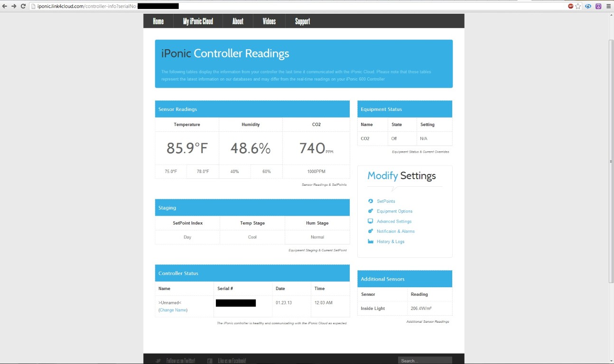Click the gear icon next to Equipment Options
The width and height of the screenshot is (614, 364).
pyautogui.click(x=371, y=211)
